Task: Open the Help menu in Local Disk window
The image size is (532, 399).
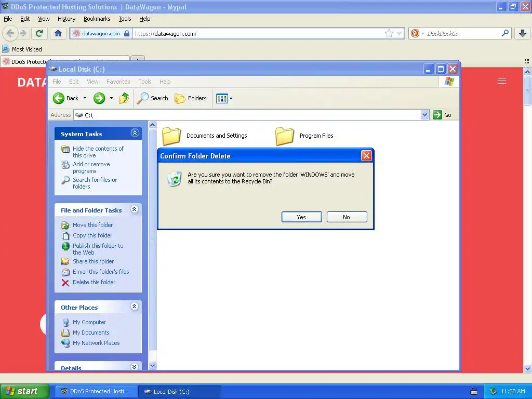Action: pos(165,82)
